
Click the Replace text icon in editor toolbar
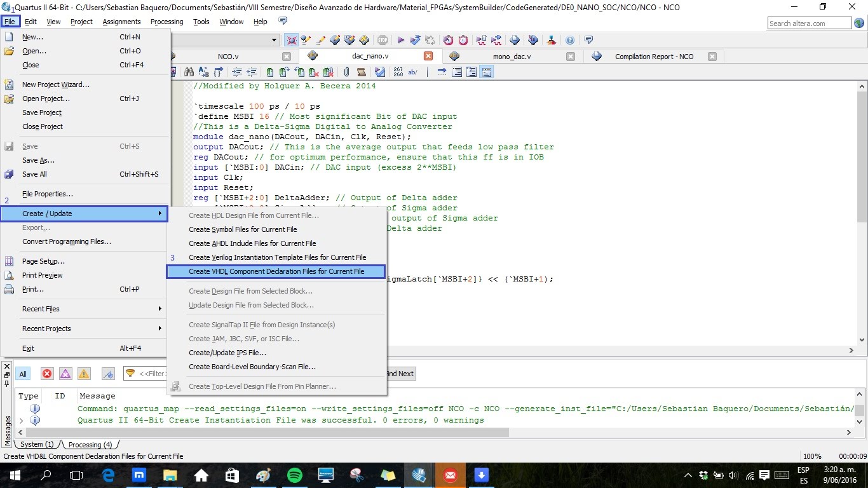pyautogui.click(x=204, y=72)
